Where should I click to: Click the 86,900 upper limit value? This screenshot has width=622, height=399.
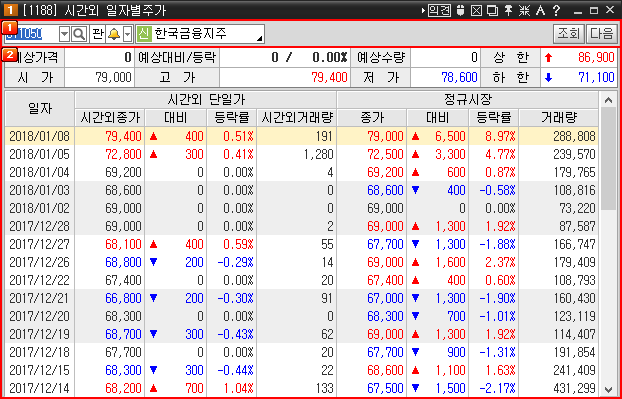tap(579, 58)
